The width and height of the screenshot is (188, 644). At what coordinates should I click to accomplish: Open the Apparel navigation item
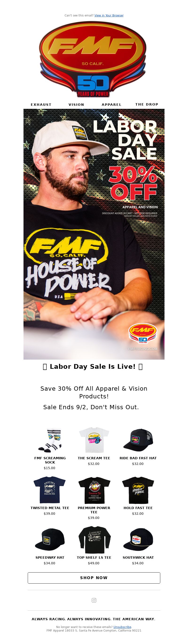(x=111, y=105)
